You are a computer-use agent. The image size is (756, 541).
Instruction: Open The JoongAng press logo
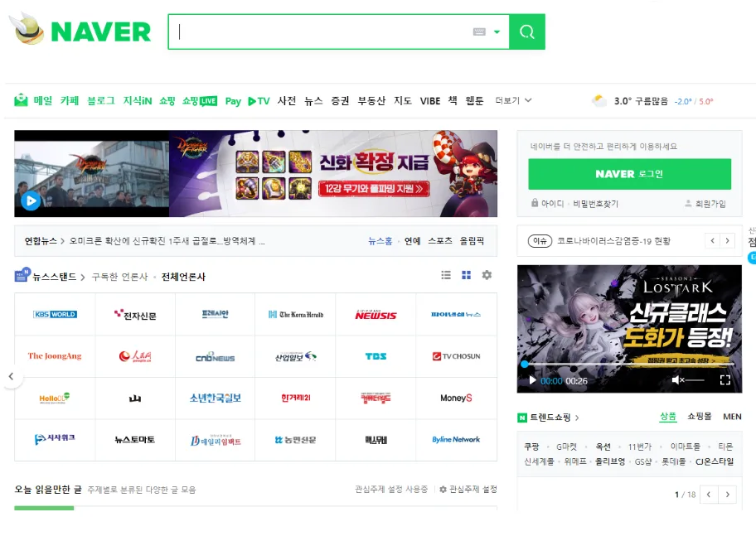55,356
